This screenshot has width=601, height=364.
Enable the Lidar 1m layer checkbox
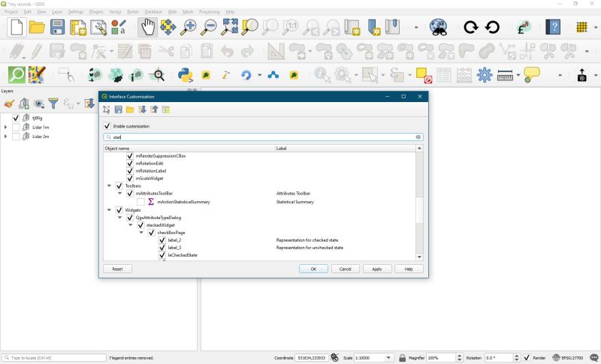point(16,127)
